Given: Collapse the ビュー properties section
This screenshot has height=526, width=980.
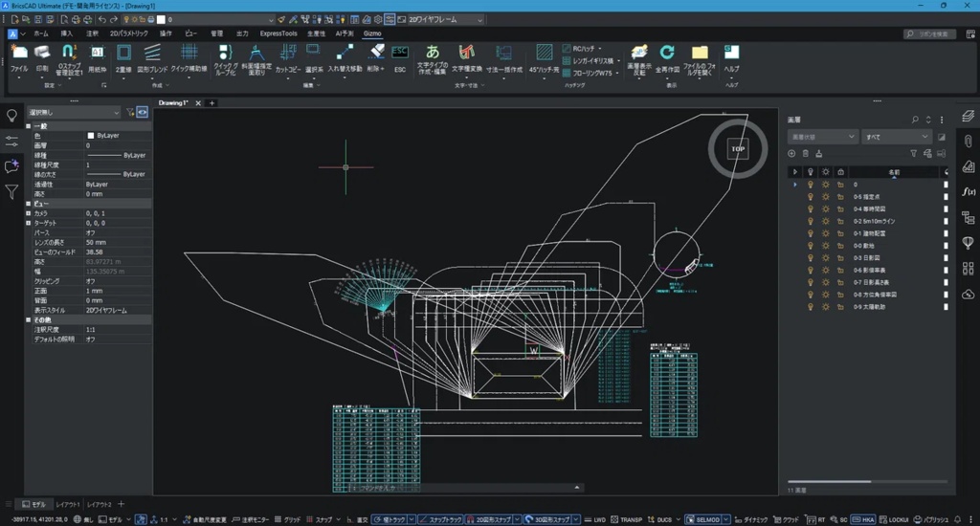Looking at the screenshot, I should pos(29,204).
